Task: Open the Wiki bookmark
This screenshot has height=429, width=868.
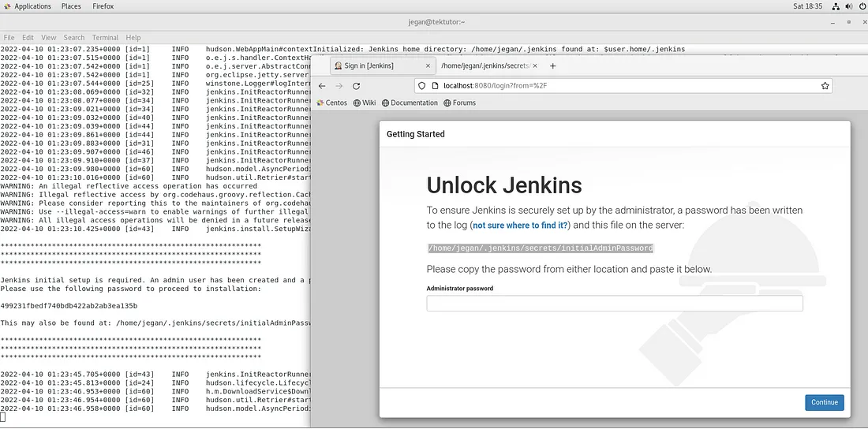Action: point(365,103)
